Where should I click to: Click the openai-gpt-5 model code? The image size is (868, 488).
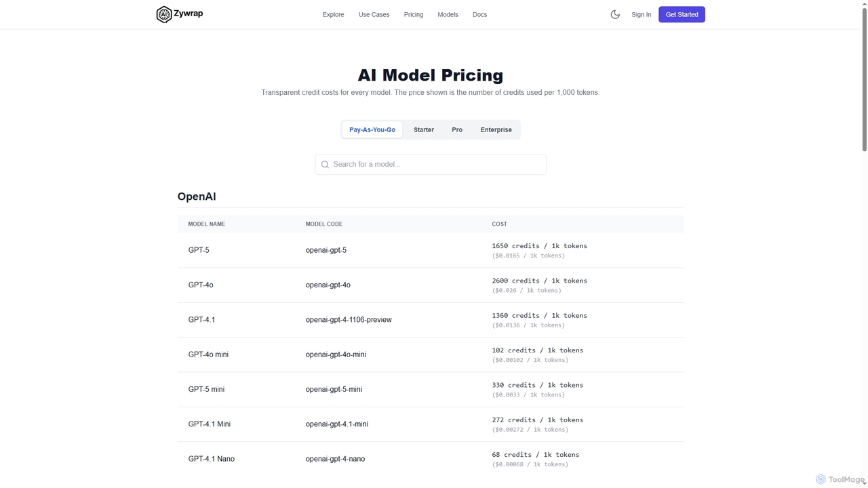coord(326,250)
